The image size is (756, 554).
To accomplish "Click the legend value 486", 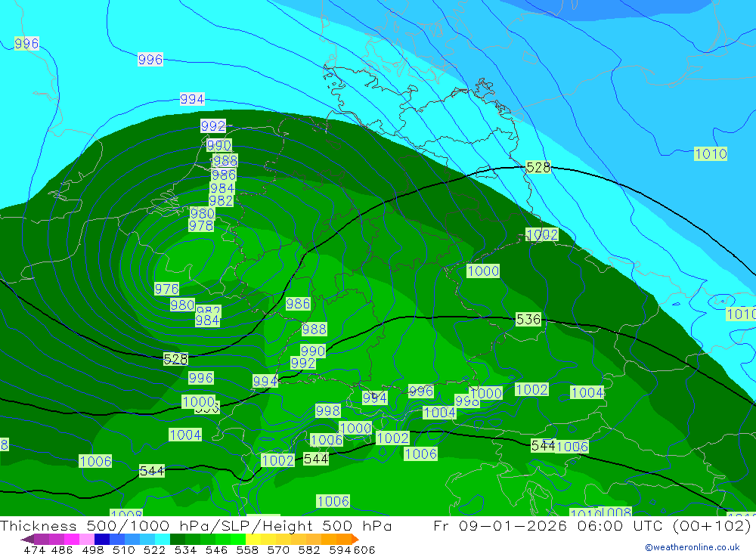I will click(x=62, y=549).
